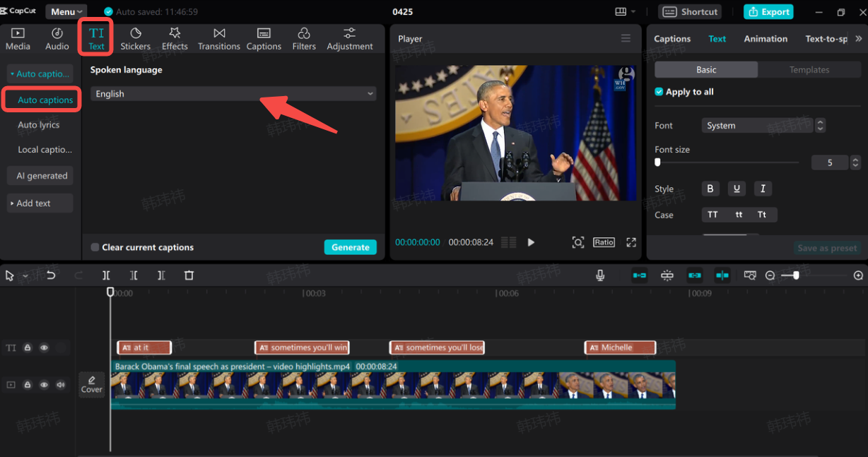Image resolution: width=868 pixels, height=457 pixels.
Task: Collapse the Auto captions group
Action: pyautogui.click(x=40, y=73)
